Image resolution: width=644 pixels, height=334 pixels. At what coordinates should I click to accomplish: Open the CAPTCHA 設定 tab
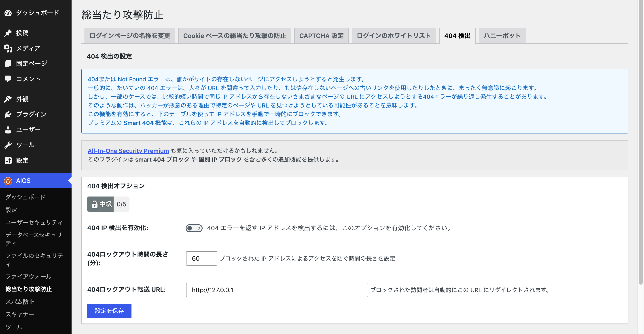tap(321, 36)
